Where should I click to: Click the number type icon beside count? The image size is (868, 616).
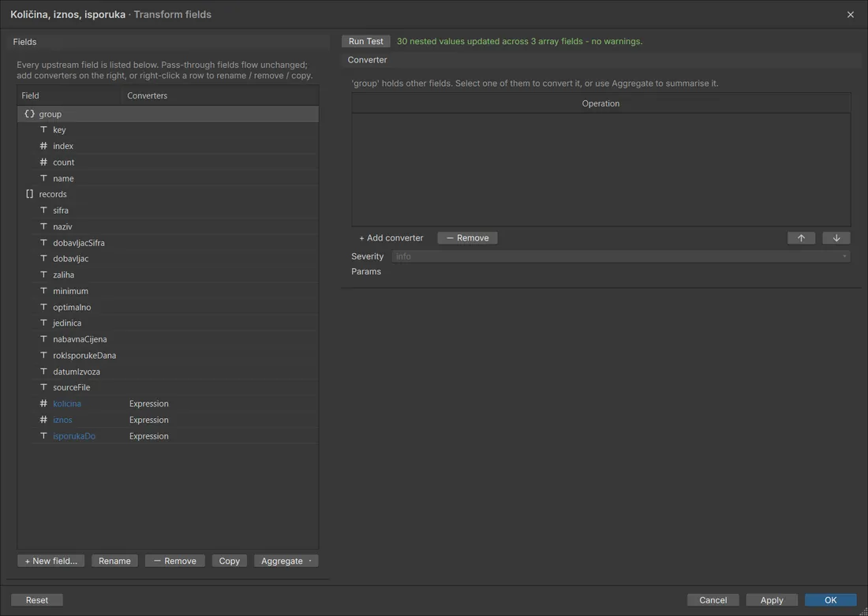[x=43, y=162]
